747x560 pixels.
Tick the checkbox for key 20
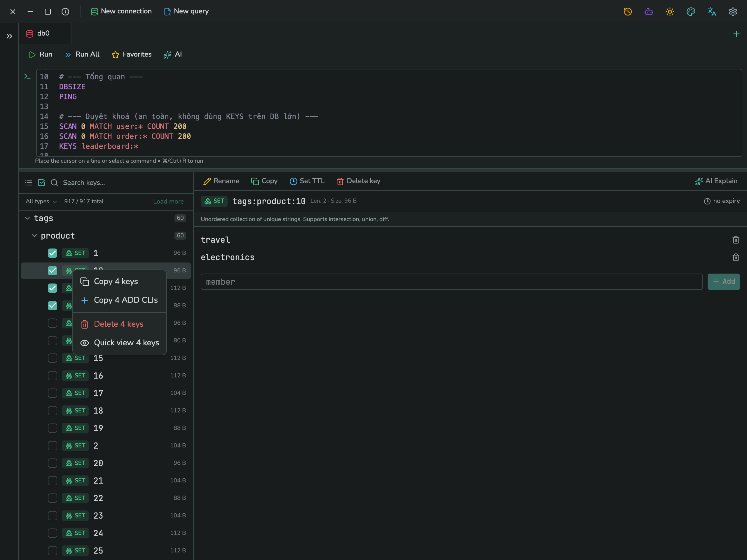(x=52, y=463)
